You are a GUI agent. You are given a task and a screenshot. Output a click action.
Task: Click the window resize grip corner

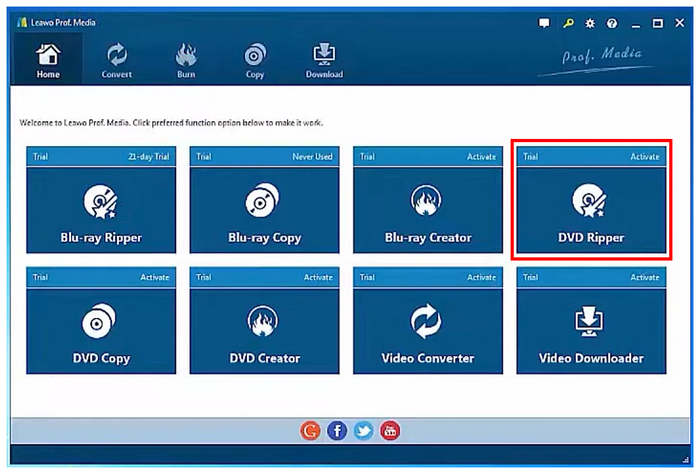(x=685, y=459)
